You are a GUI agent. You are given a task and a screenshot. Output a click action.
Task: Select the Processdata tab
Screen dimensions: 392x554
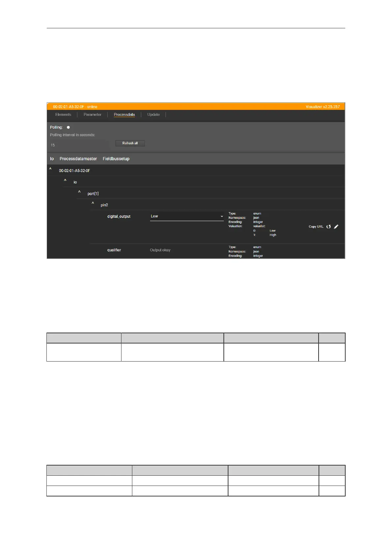[x=124, y=114]
